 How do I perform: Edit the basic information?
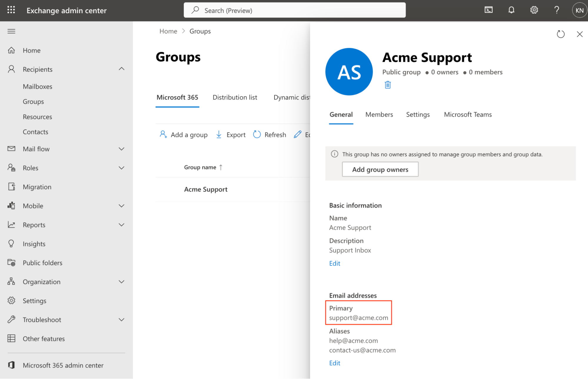click(334, 263)
